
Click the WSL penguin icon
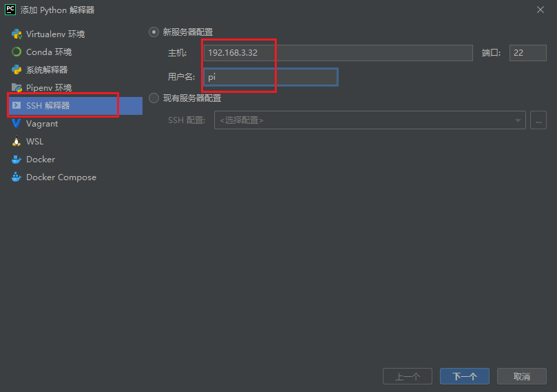[x=17, y=142]
